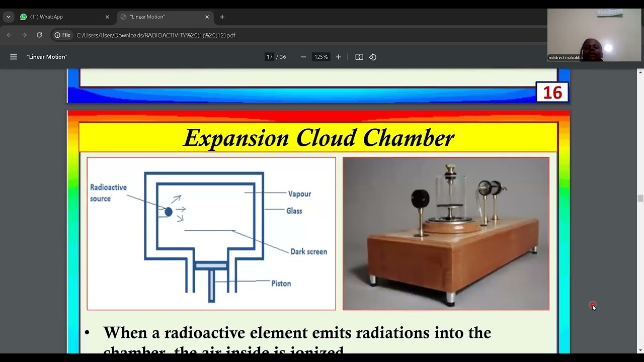The image size is (644, 362).
Task: Click the cloud chamber apparatus photo
Action: [x=446, y=234]
